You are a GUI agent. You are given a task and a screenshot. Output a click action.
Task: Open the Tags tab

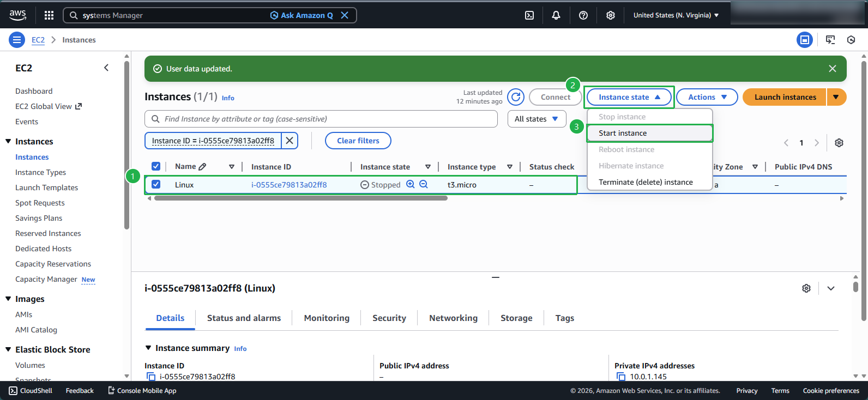click(x=564, y=318)
